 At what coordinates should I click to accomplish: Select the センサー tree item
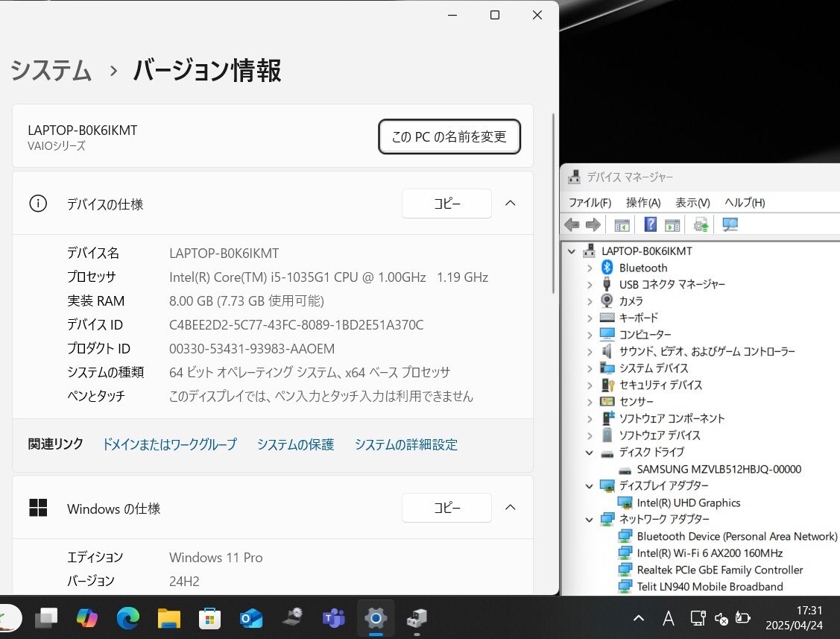[x=637, y=402]
